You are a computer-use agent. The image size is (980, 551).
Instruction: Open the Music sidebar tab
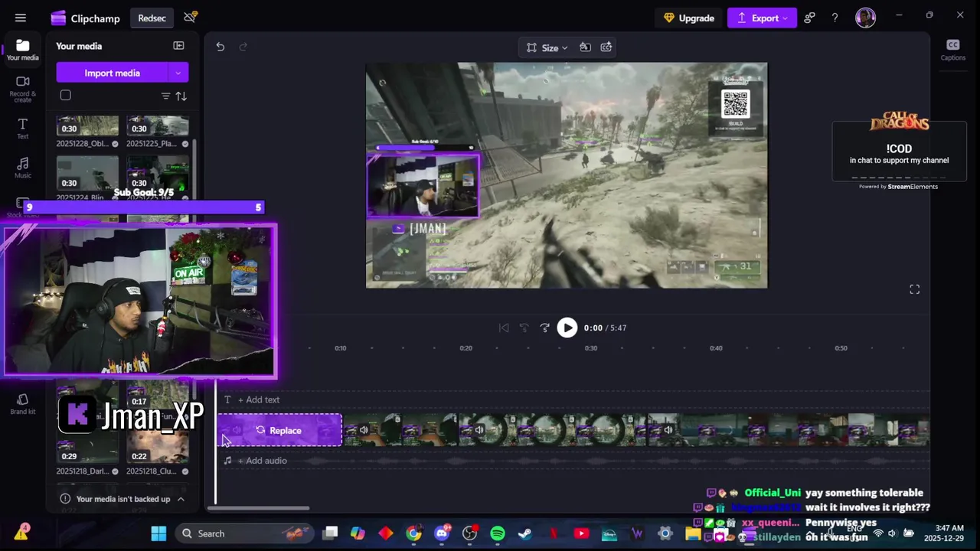[22, 168]
